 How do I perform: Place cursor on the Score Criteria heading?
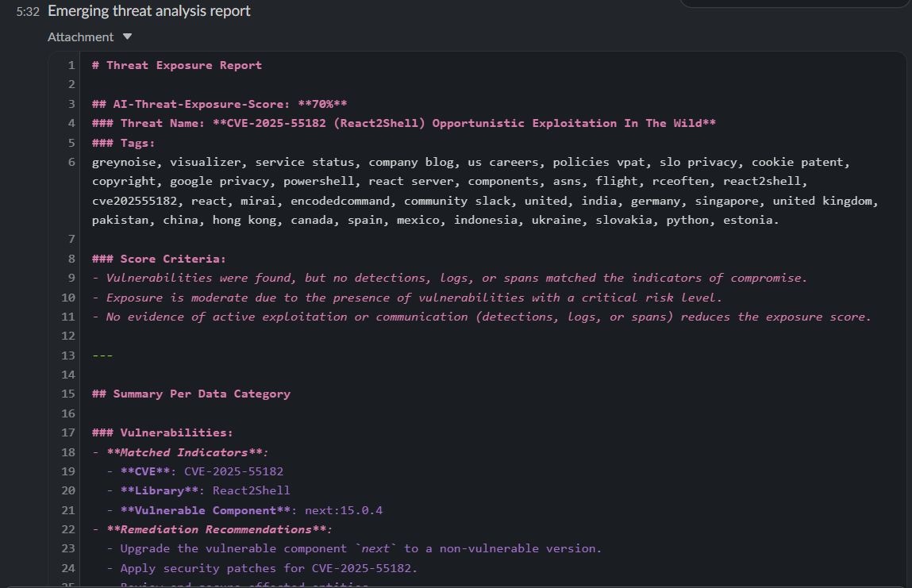click(x=159, y=259)
